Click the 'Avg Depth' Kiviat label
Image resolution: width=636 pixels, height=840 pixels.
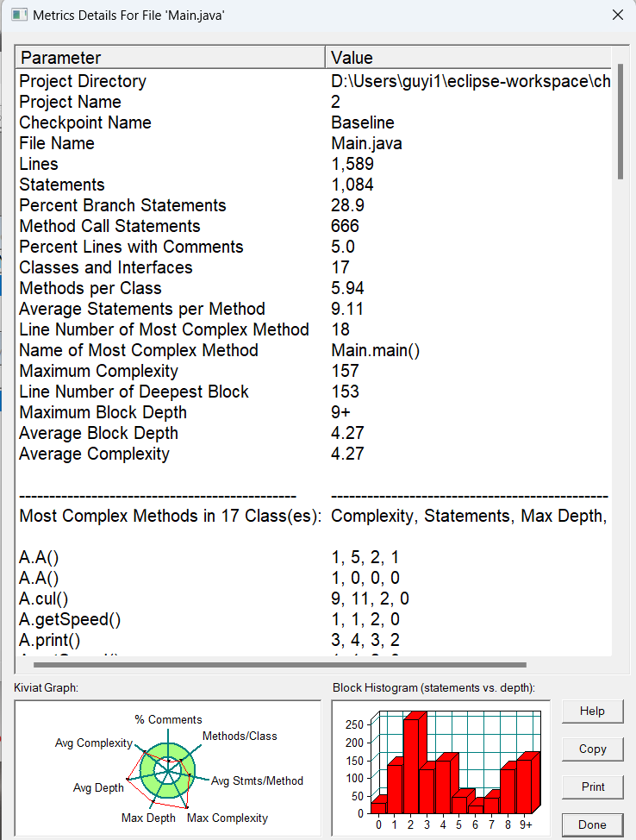(98, 788)
